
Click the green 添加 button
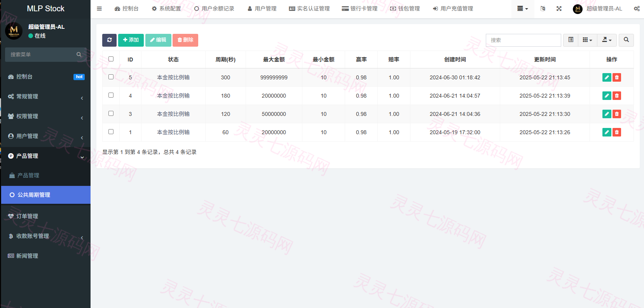(x=131, y=40)
